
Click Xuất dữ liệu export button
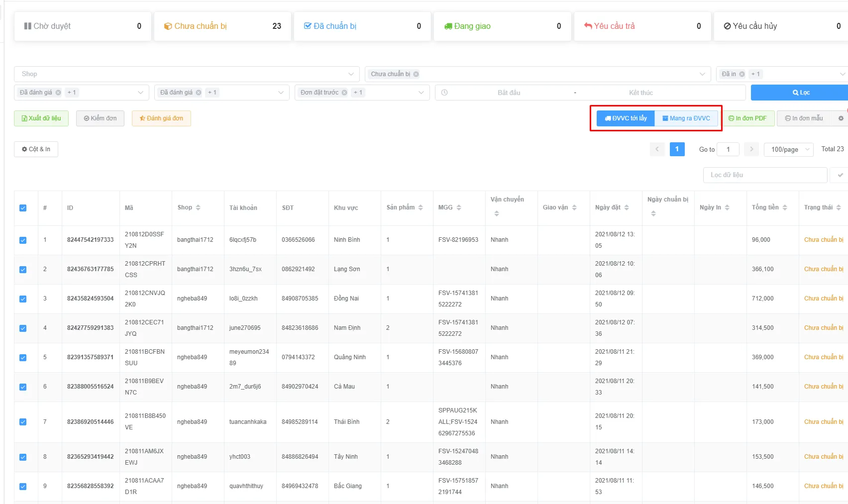tap(41, 118)
